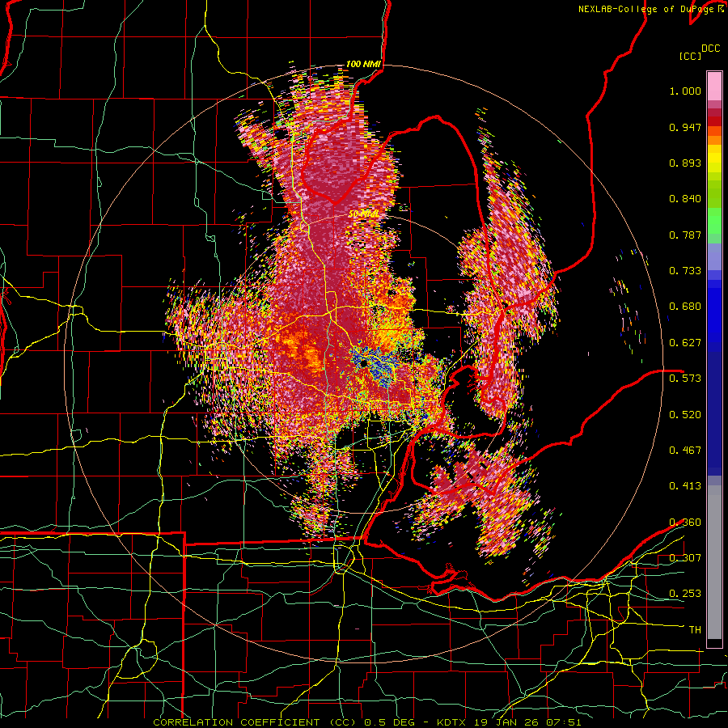This screenshot has height=728, width=728.
Task: Select the 0.680 scale value
Action: click(685, 307)
